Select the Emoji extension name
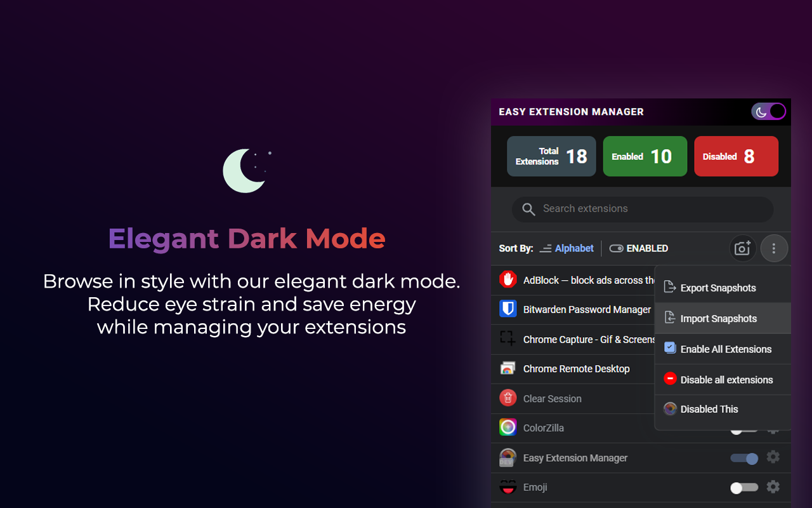 pos(535,488)
